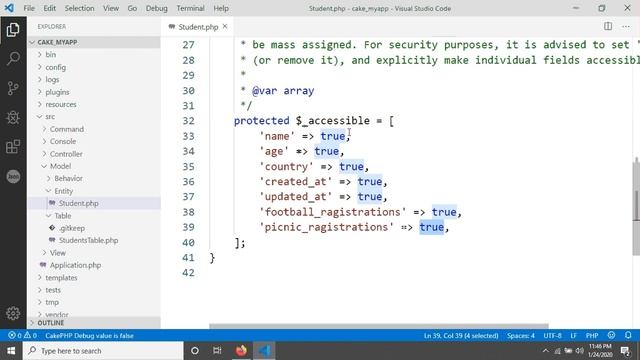Viewport: 640px width, 360px height.
Task: Expand the templates folder
Action: pyautogui.click(x=94, y=278)
